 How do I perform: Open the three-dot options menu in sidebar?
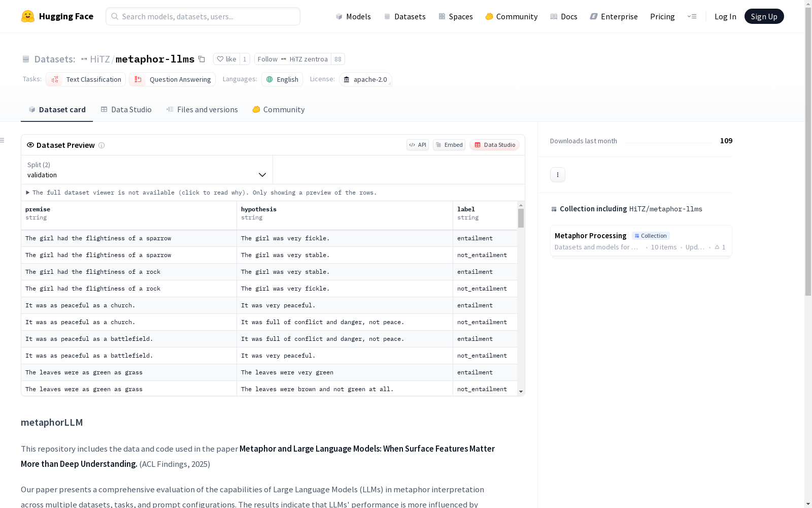pos(558,175)
